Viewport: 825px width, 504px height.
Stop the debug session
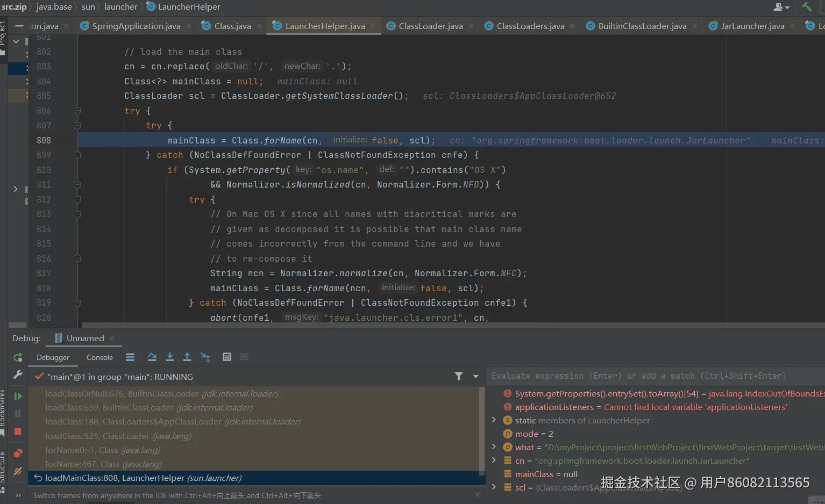pos(18,431)
